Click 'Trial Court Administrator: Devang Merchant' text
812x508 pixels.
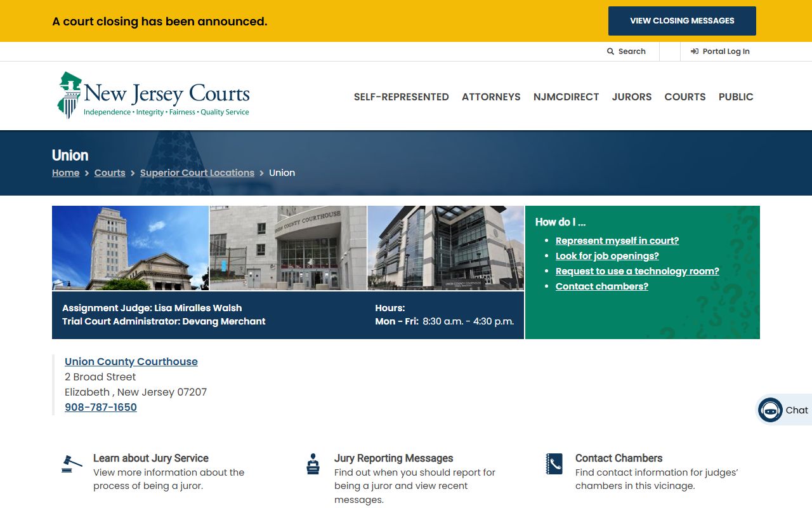pos(164,321)
